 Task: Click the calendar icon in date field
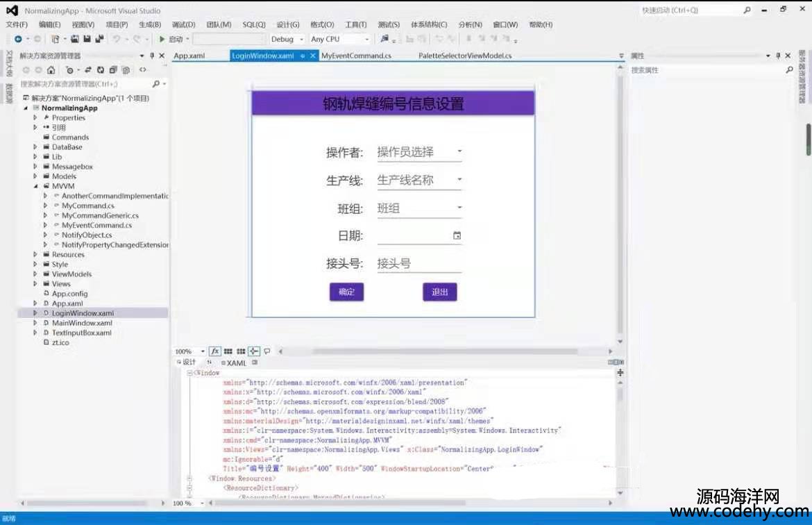pyautogui.click(x=457, y=236)
